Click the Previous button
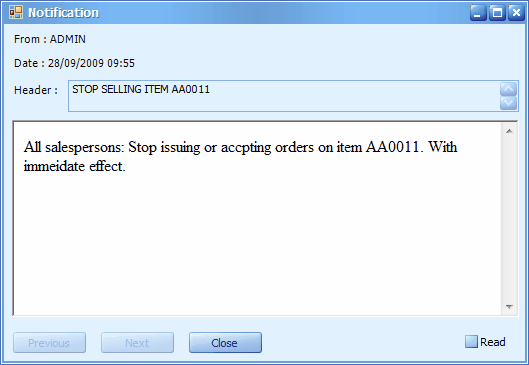Viewport: 529px width, 365px height. 49,343
